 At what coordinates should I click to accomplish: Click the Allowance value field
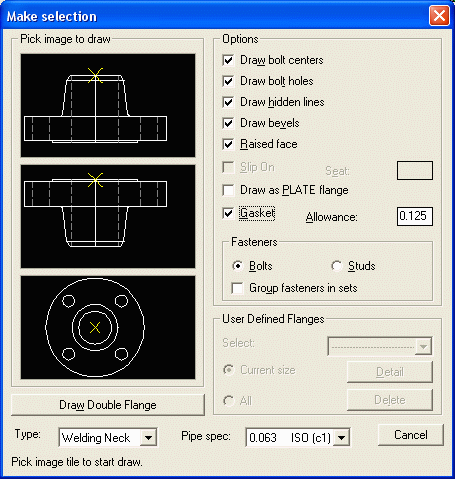click(415, 216)
